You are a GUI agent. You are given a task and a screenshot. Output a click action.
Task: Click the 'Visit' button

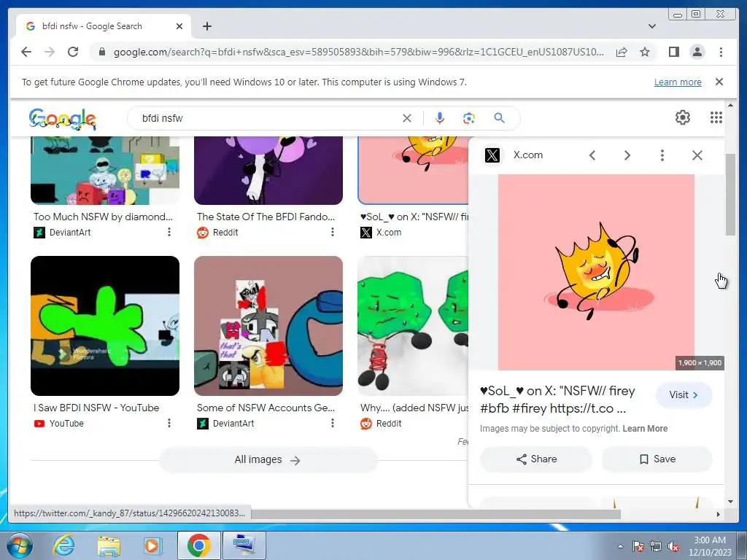[x=684, y=394]
